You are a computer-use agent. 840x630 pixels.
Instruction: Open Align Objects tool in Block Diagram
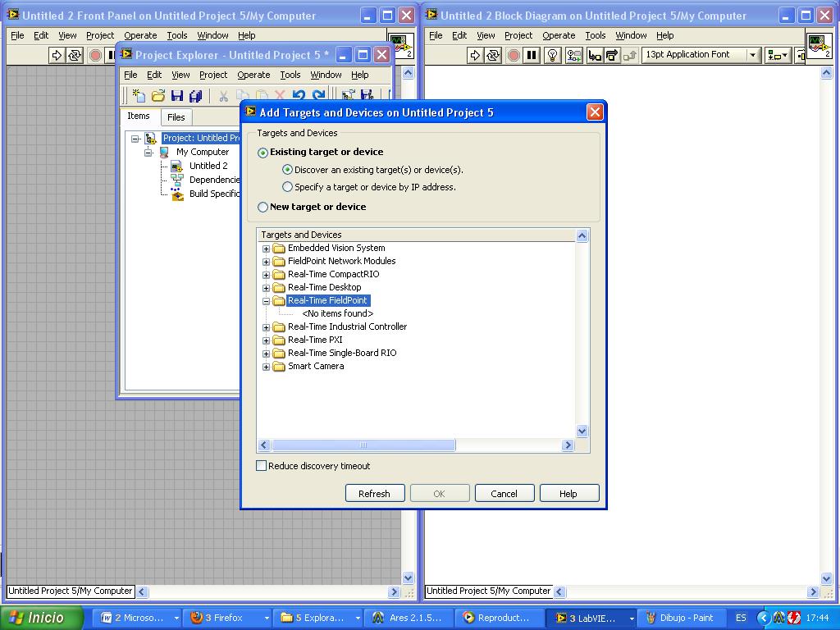point(778,55)
